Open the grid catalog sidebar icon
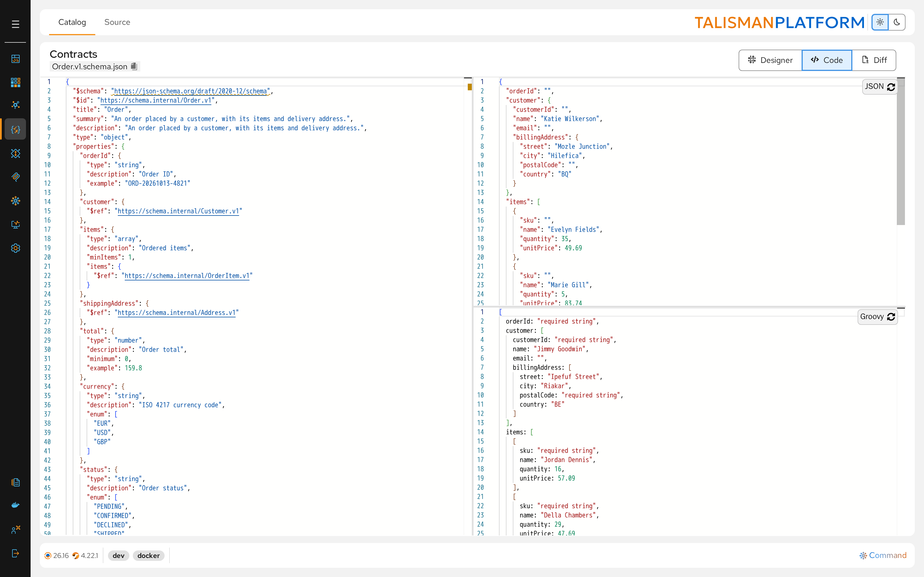 (15, 82)
